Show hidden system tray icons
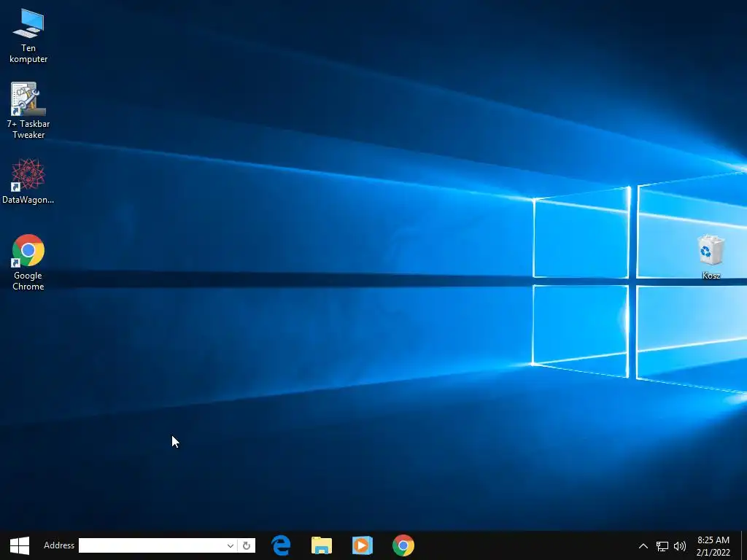 point(643,545)
